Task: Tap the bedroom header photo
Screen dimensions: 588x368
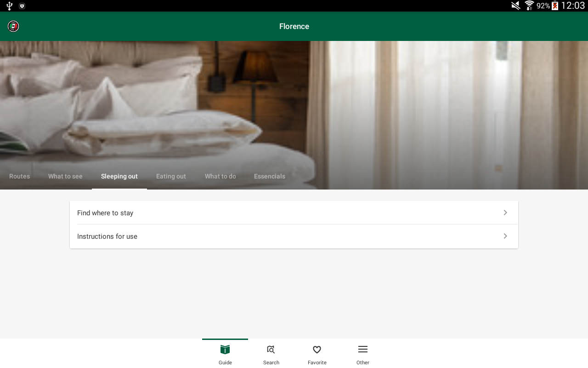Action: tap(294, 103)
